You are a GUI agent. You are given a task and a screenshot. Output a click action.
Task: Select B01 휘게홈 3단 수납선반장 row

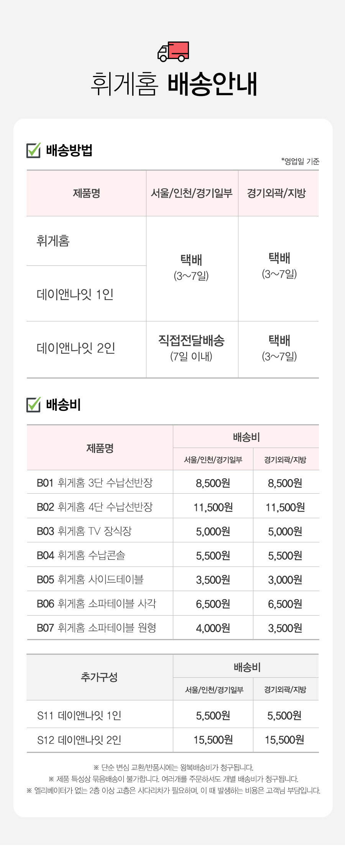173,483
